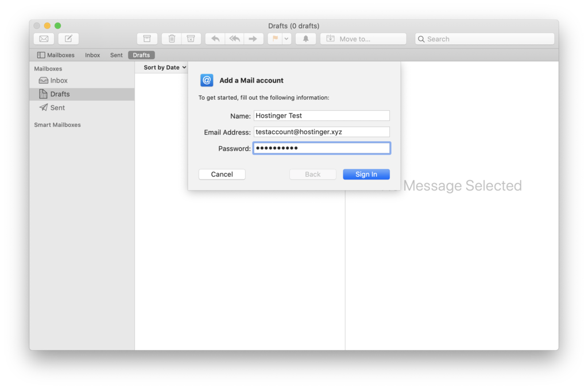Click the Name field with Hostinger Test
The width and height of the screenshot is (588, 389).
[x=322, y=115]
